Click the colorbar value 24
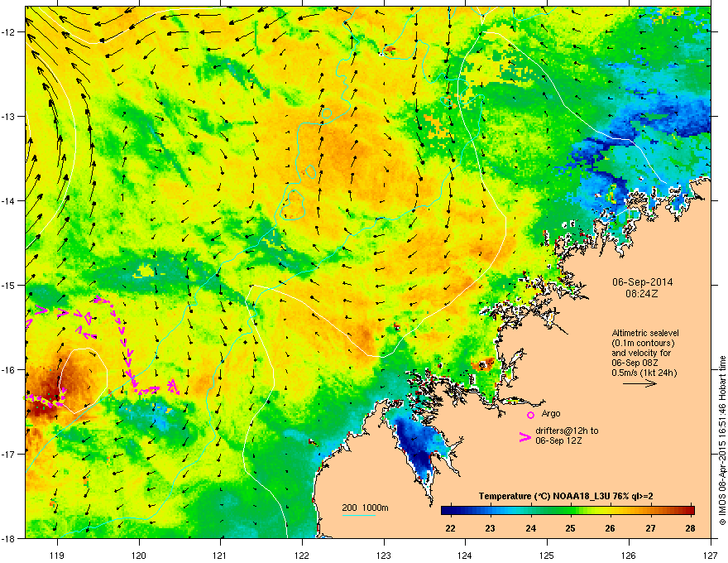The width and height of the screenshot is (728, 563). (x=530, y=528)
